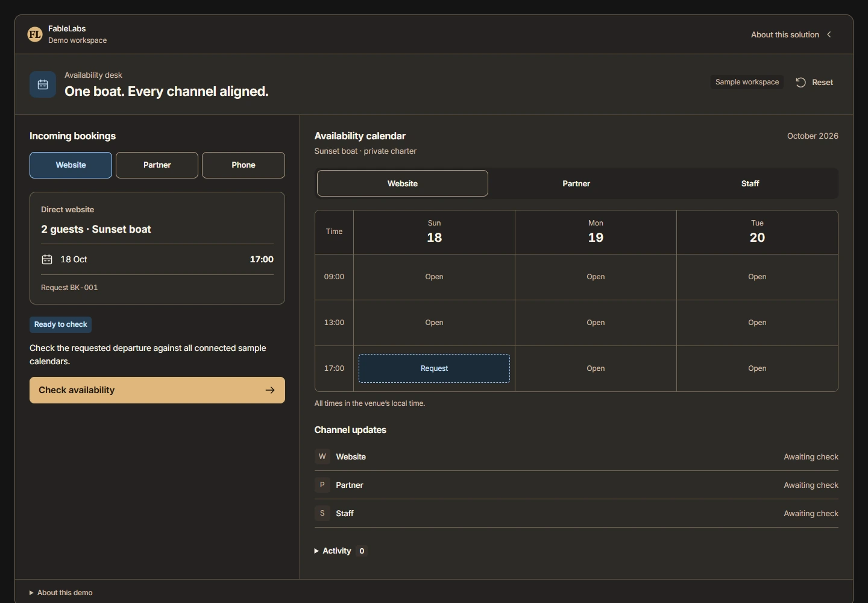Click the calendar icon beside 18 Oct
Viewport: 868px width, 603px height.
[47, 259]
